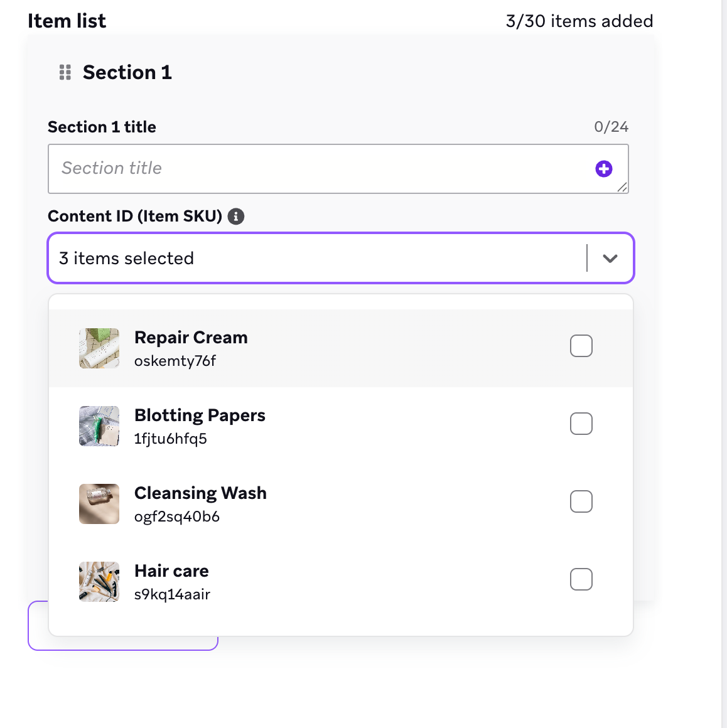This screenshot has width=727, height=728.
Task: Select the Item list header
Action: coord(67,20)
